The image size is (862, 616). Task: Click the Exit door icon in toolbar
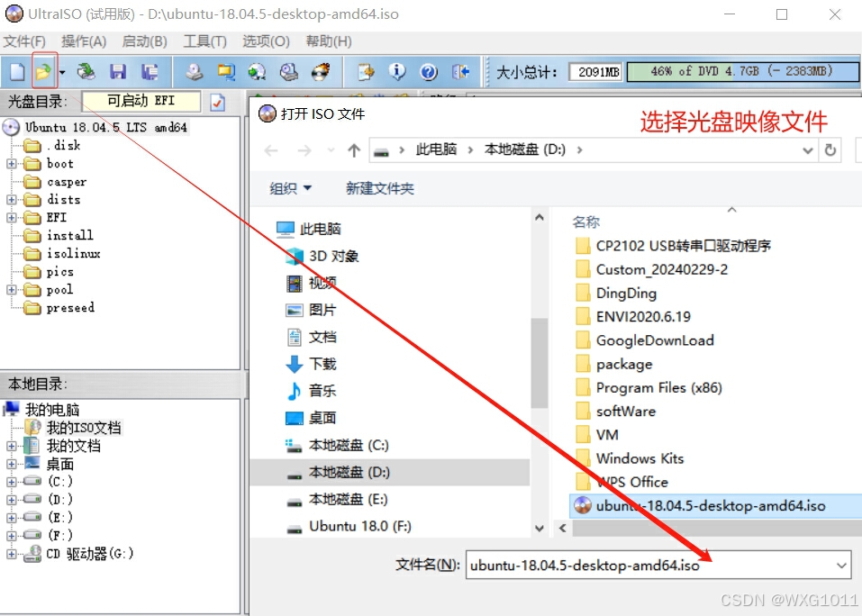tap(460, 71)
